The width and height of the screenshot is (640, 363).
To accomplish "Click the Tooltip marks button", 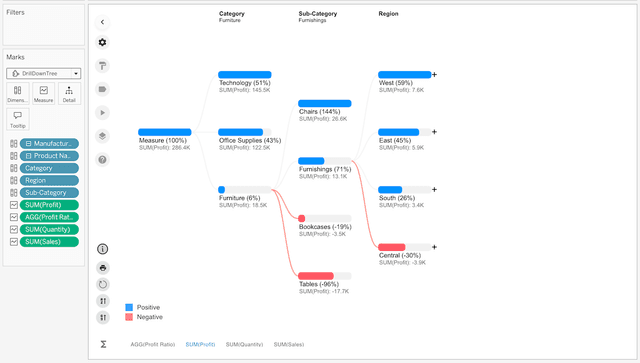I will point(18,119).
